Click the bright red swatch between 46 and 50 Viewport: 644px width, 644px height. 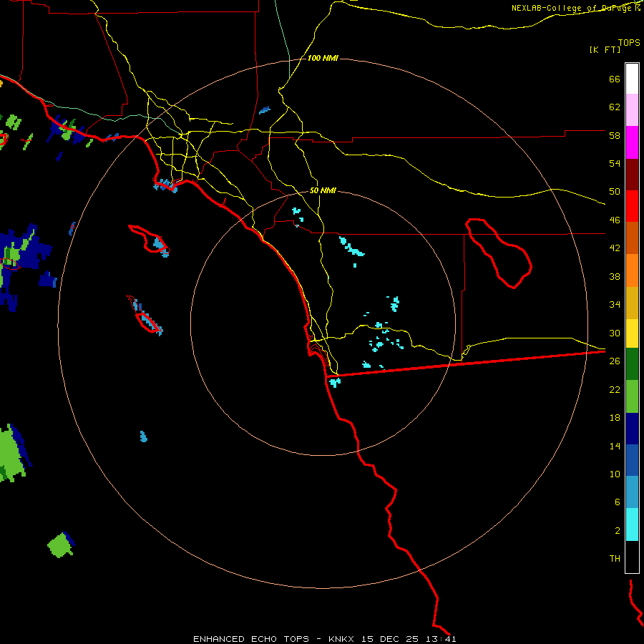tap(632, 206)
